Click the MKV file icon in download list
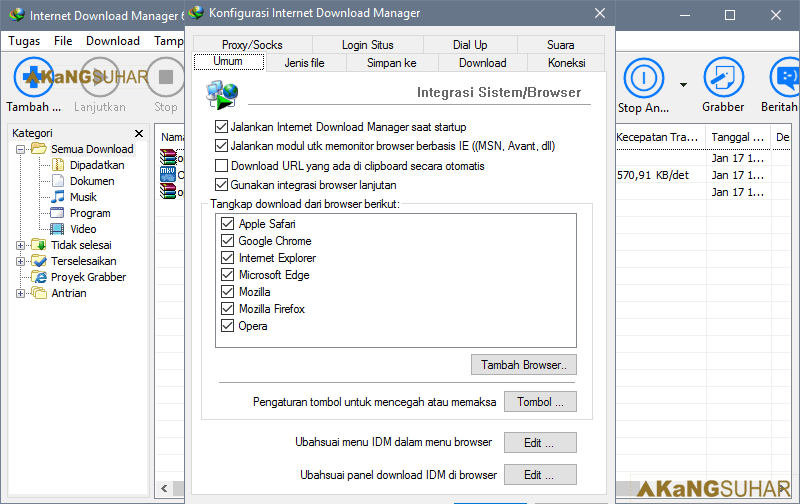 pos(168,174)
